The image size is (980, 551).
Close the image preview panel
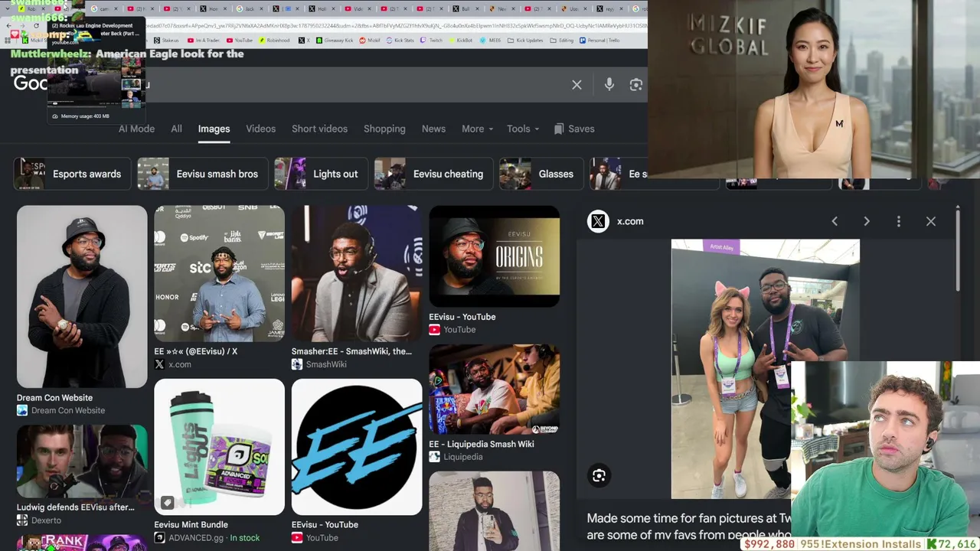click(931, 221)
